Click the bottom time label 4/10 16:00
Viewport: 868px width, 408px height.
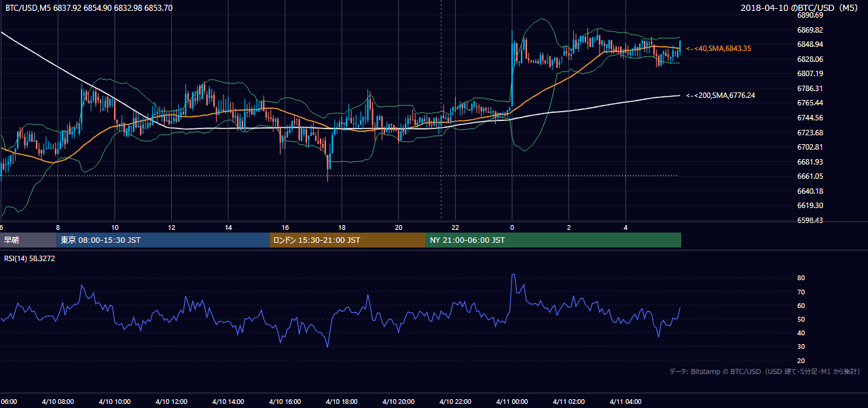pos(285,402)
